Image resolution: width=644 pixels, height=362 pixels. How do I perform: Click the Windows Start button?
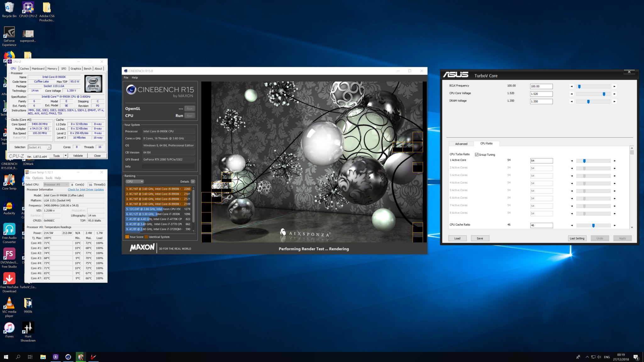point(6,357)
